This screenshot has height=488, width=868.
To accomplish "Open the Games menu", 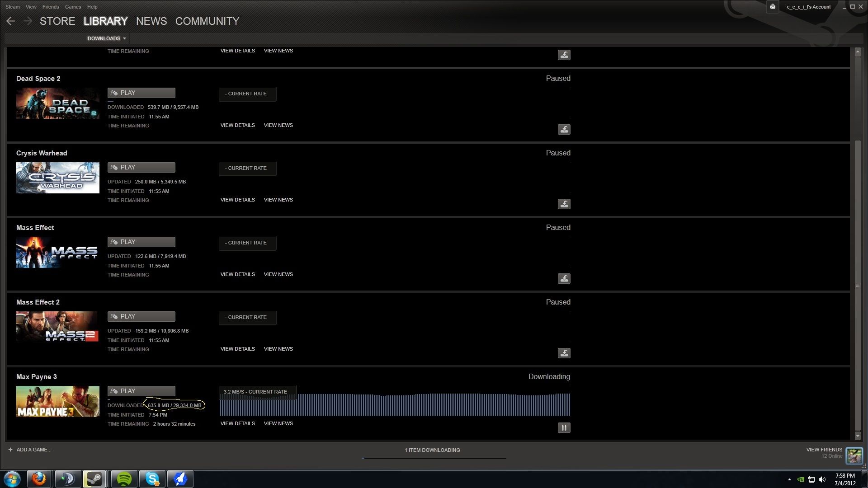I will [73, 7].
